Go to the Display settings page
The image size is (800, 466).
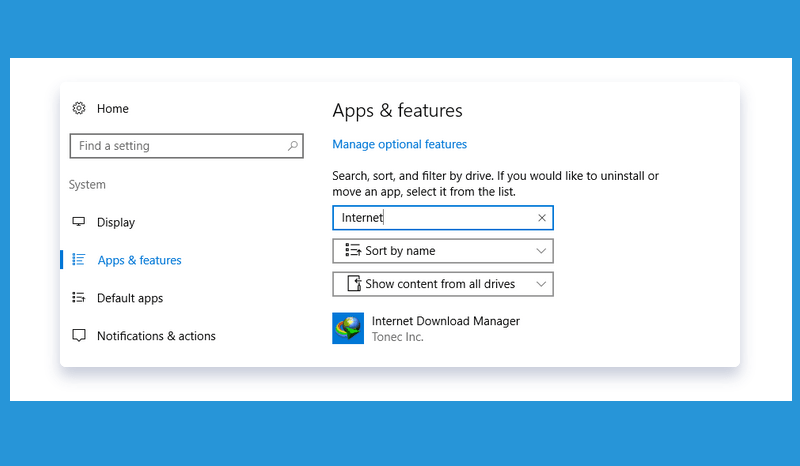tap(116, 222)
